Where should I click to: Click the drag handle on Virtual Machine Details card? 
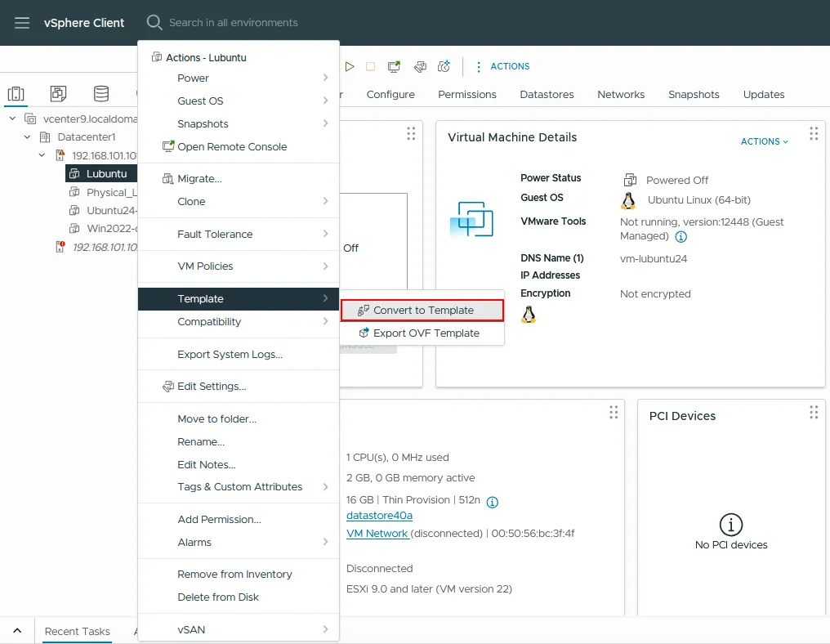click(x=814, y=133)
